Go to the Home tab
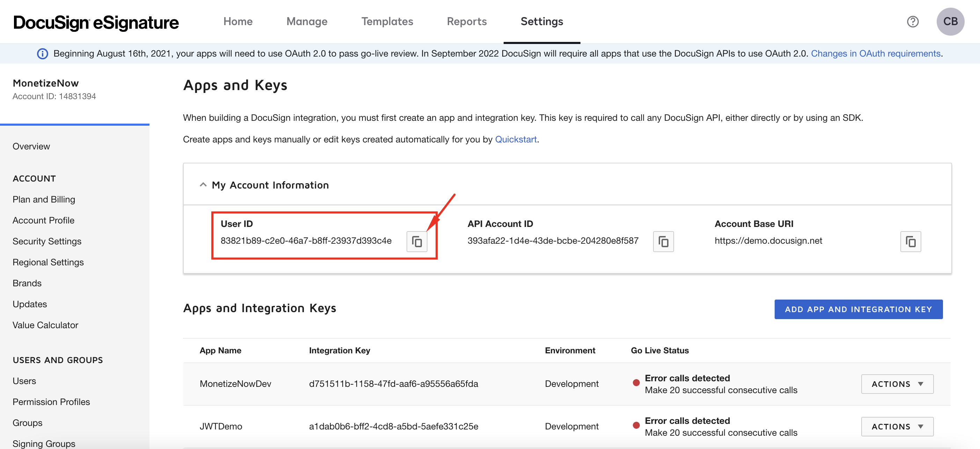Image resolution: width=980 pixels, height=449 pixels. click(x=238, y=22)
